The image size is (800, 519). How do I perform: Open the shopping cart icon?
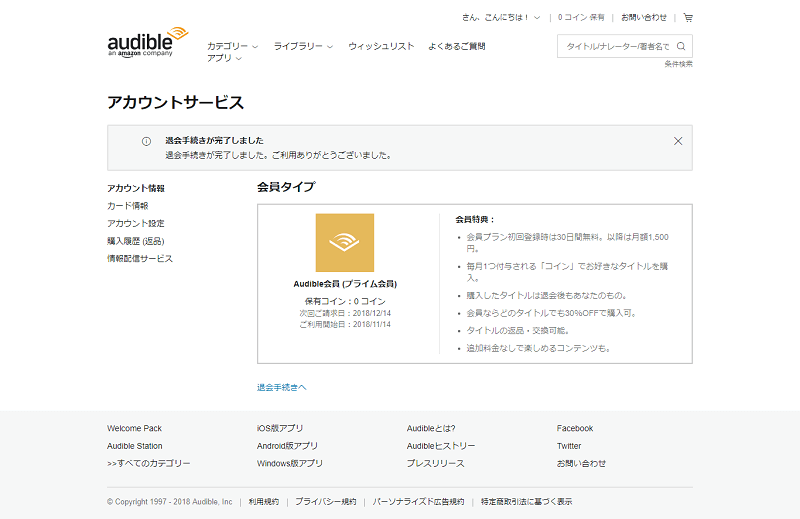click(x=688, y=18)
